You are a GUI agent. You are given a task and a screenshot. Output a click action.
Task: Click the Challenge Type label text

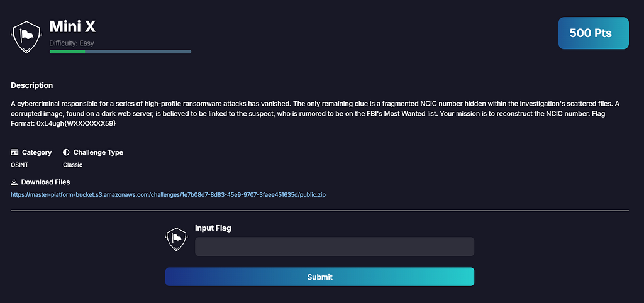click(x=98, y=152)
